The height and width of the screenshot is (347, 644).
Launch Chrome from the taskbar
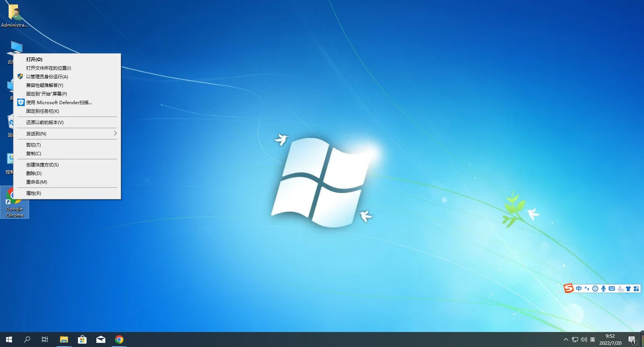coord(119,339)
